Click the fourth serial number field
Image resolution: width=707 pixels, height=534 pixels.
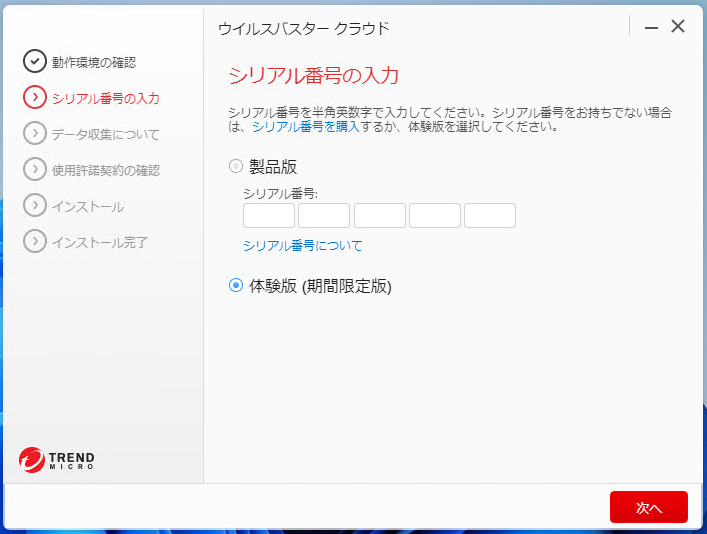pyautogui.click(x=435, y=216)
